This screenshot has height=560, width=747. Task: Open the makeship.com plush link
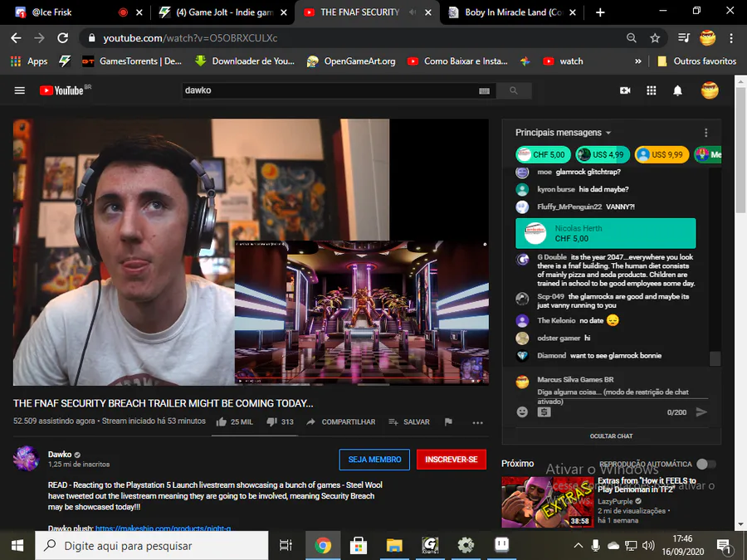pyautogui.click(x=163, y=528)
